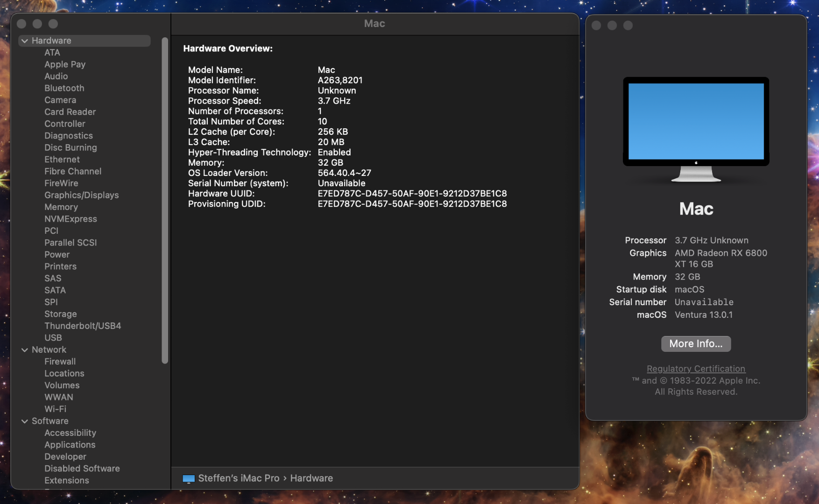Select ATA in the sidebar

click(x=52, y=53)
